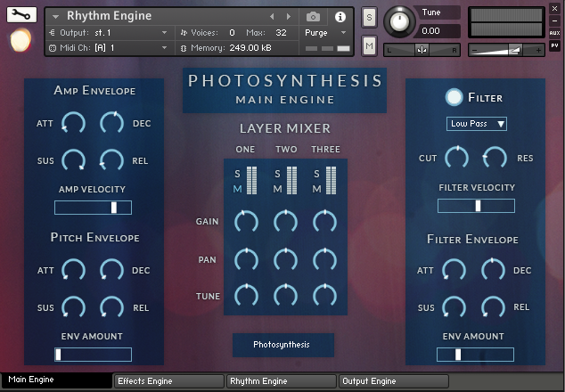
Task: Click the TUNE knob for layer THREE
Action: pyautogui.click(x=325, y=296)
